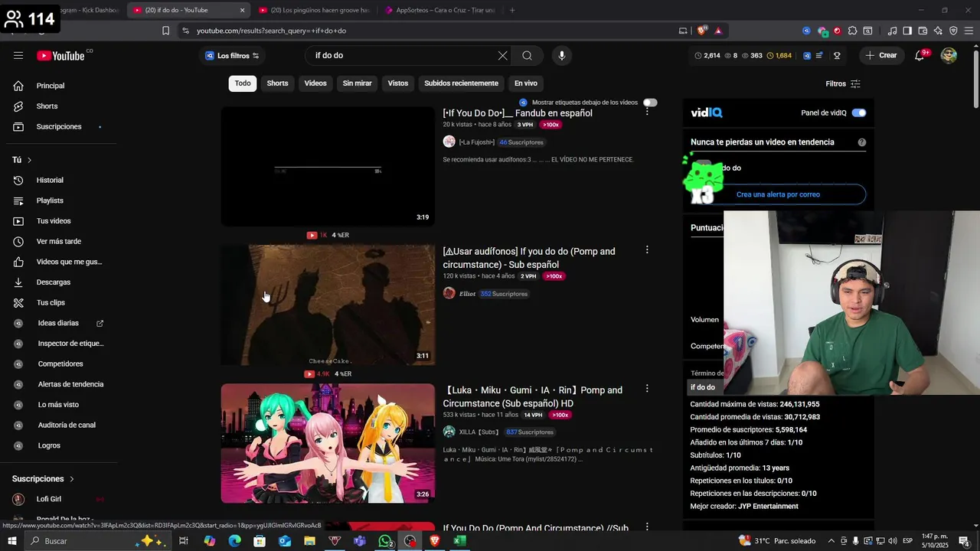Open WhatsApp from the Windows taskbar
Viewport: 980px width, 551px height.
point(385,541)
